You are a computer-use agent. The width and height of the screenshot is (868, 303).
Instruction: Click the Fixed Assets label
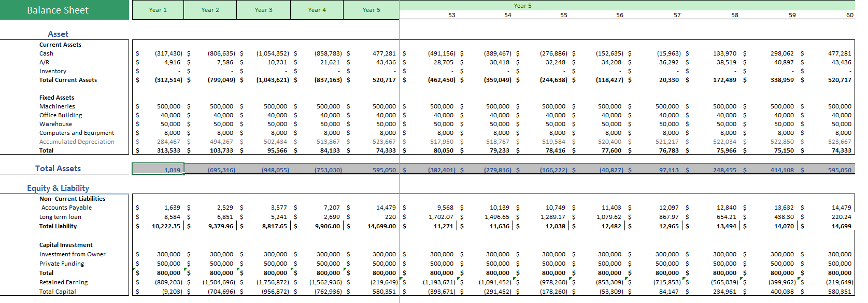tap(56, 98)
